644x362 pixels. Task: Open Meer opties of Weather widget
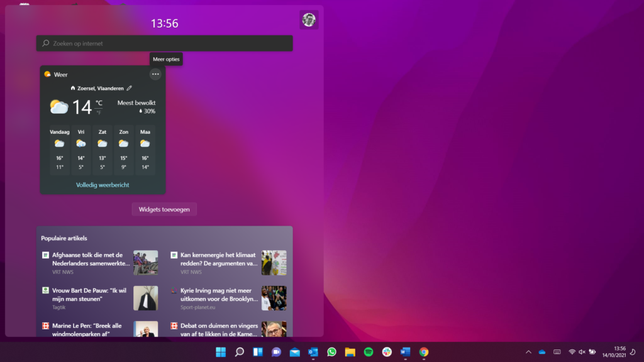pos(155,74)
